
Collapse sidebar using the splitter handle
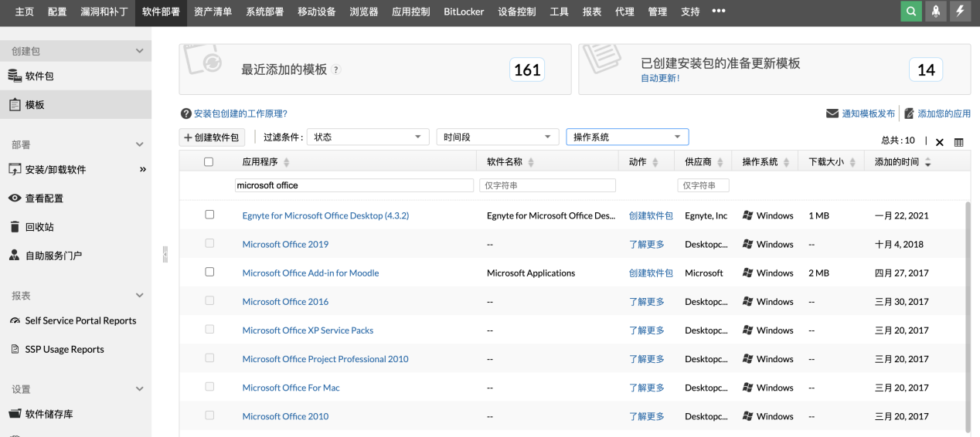pos(165,254)
